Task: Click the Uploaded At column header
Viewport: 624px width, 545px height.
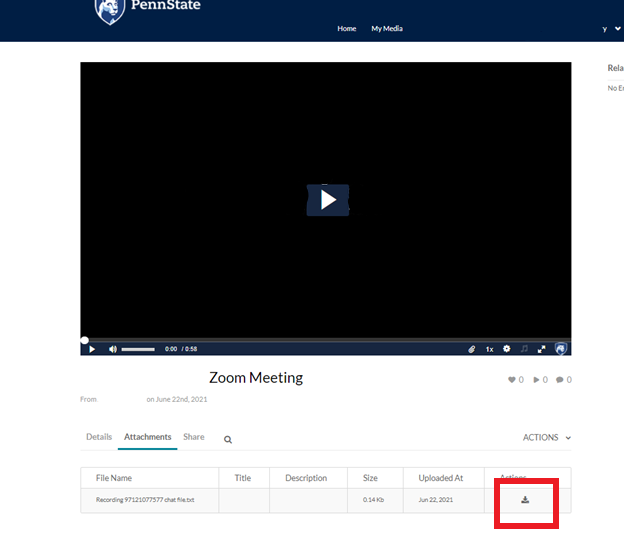Action: coord(441,478)
